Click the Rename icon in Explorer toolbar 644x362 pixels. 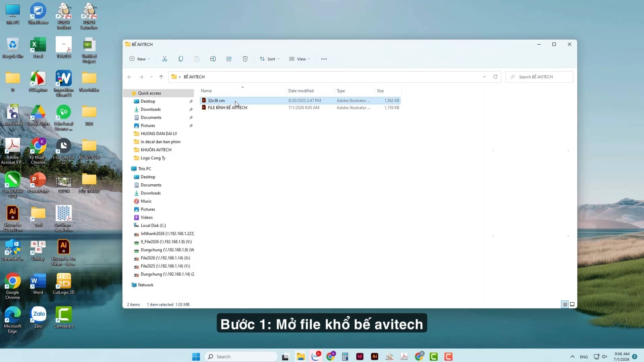click(213, 59)
